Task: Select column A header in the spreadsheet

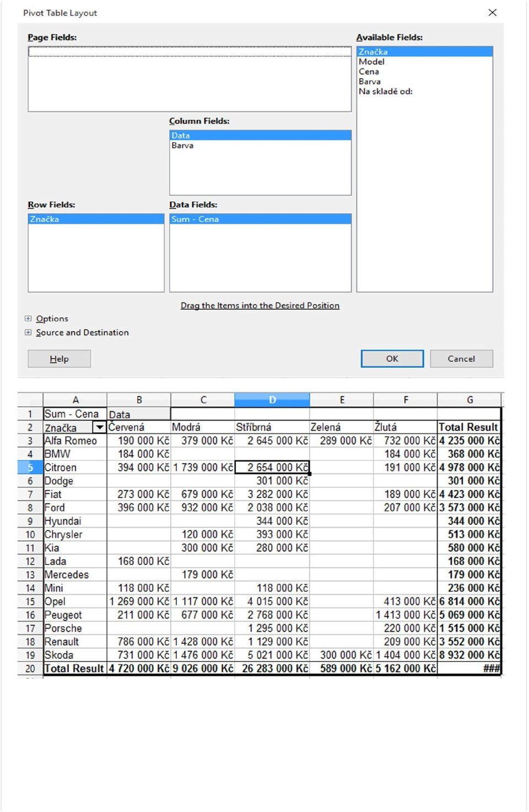Action: (x=75, y=400)
